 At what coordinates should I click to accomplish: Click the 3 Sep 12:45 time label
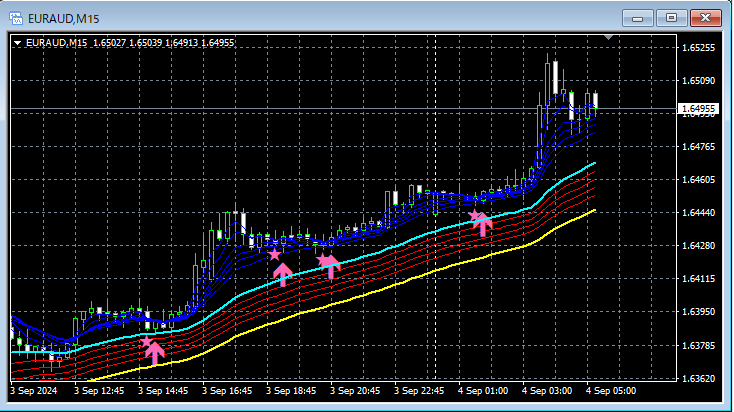pos(99,390)
